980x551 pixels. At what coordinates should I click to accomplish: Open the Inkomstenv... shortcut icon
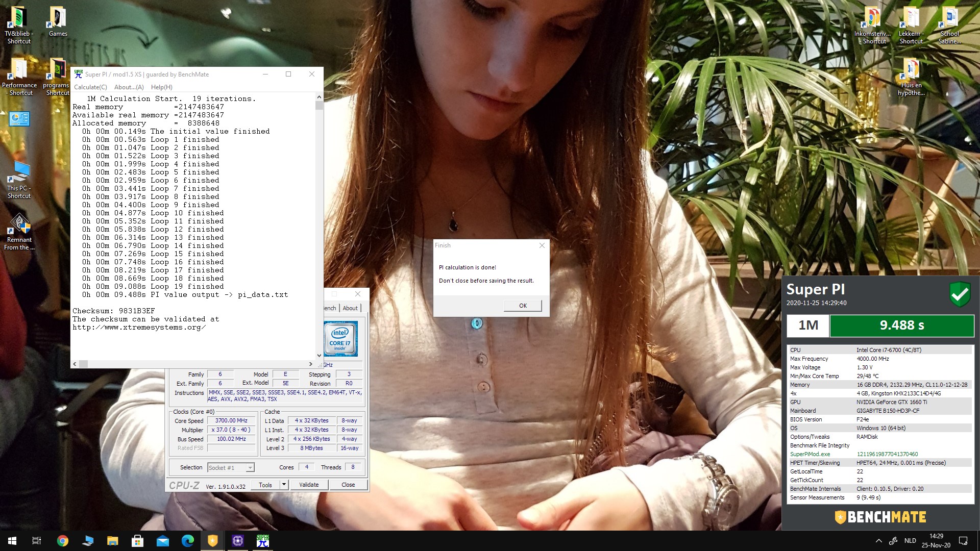click(x=873, y=26)
